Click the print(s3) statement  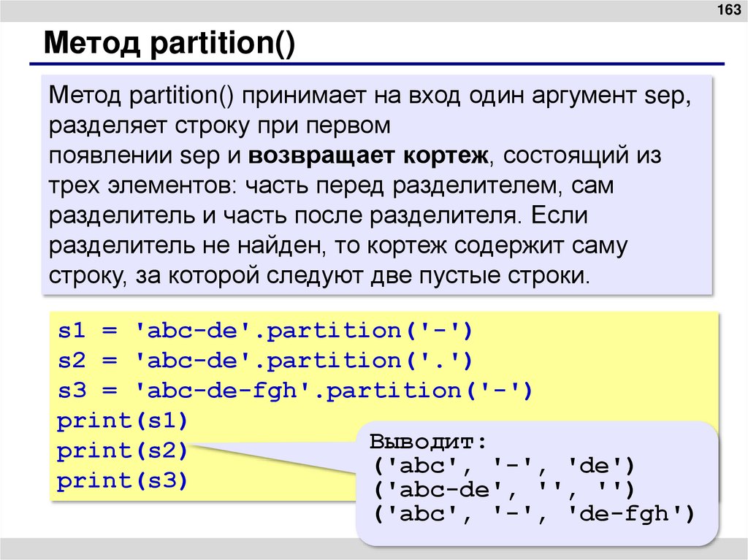pyautogui.click(x=123, y=481)
